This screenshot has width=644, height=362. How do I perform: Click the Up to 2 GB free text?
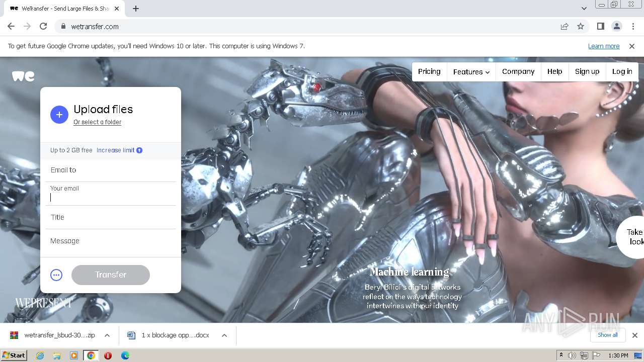pyautogui.click(x=71, y=150)
